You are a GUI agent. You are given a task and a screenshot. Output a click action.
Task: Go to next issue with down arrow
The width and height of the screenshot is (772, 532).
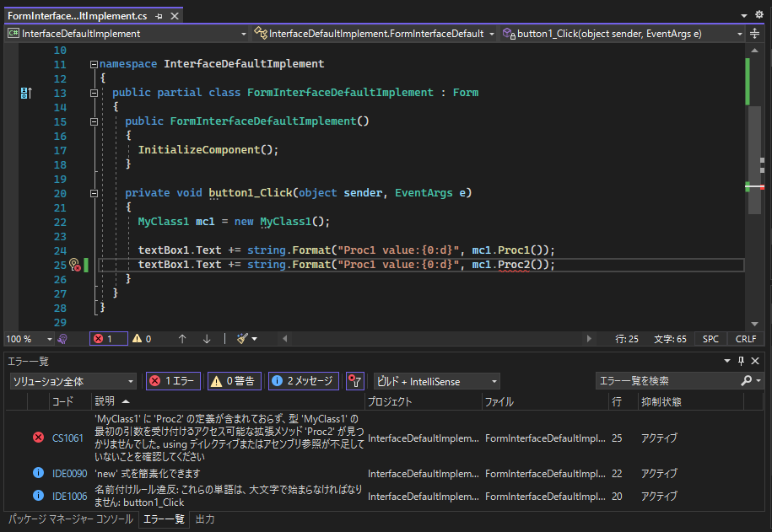pos(207,339)
